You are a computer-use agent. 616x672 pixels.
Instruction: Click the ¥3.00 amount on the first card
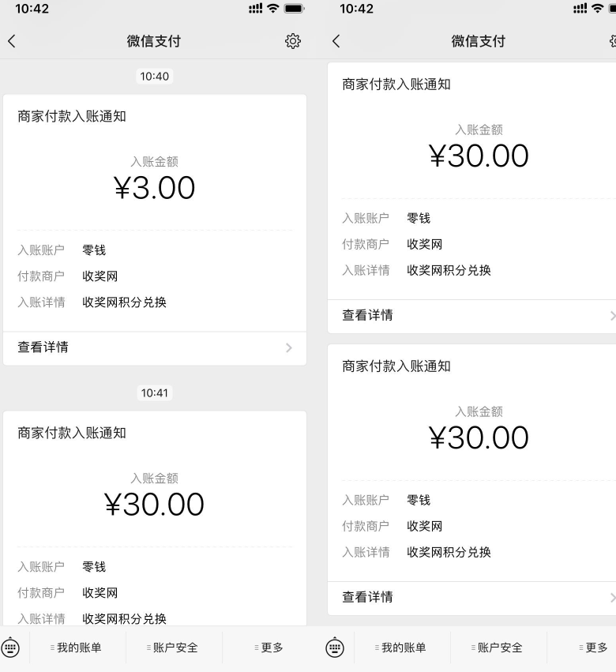[x=155, y=188]
